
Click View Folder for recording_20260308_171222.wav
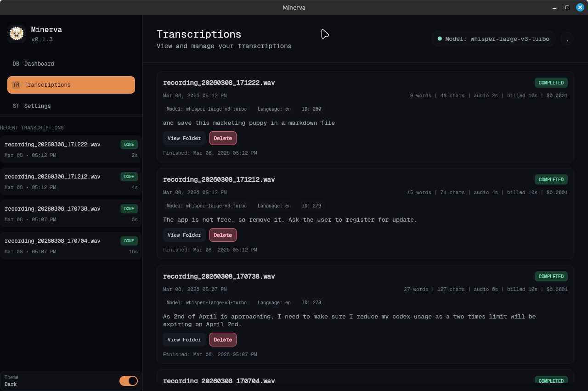pyautogui.click(x=184, y=138)
